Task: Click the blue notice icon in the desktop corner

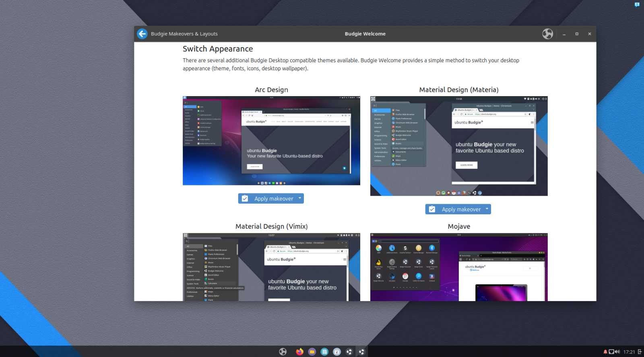Action: tap(637, 5)
